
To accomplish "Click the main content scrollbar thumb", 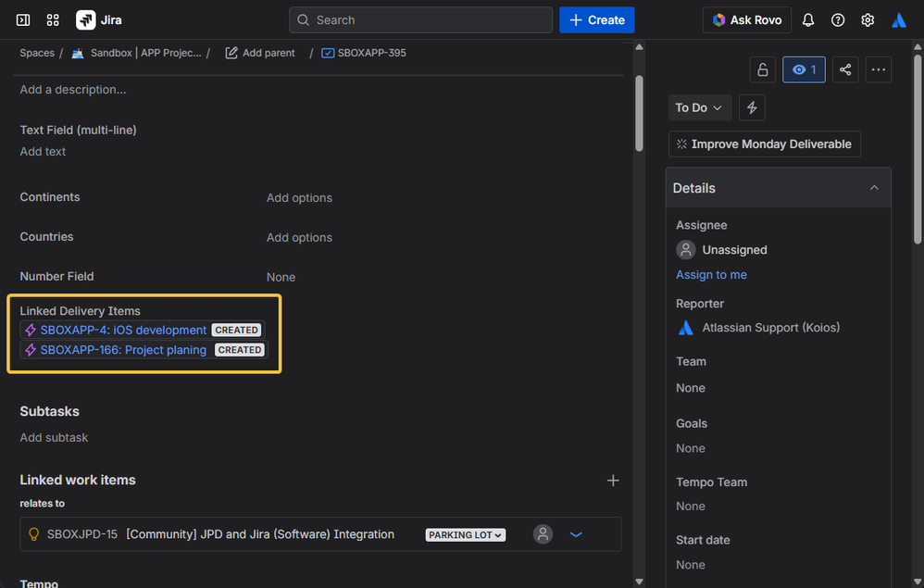I will pyautogui.click(x=639, y=113).
